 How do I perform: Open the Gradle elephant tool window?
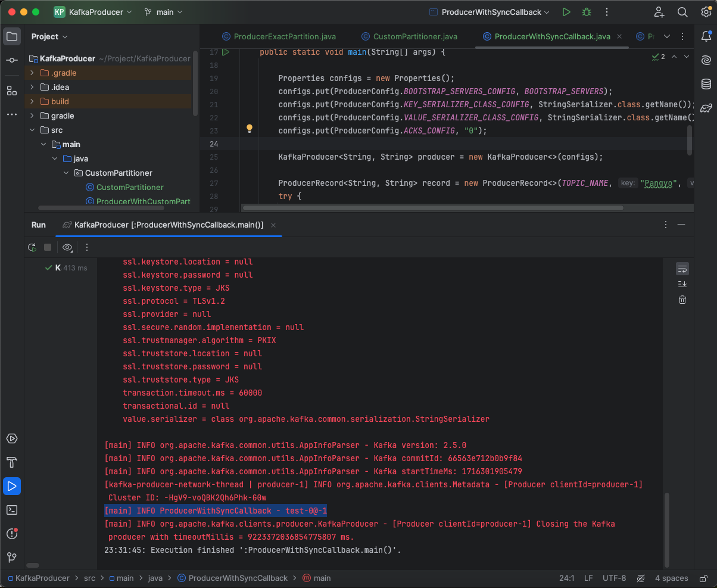[x=706, y=108]
